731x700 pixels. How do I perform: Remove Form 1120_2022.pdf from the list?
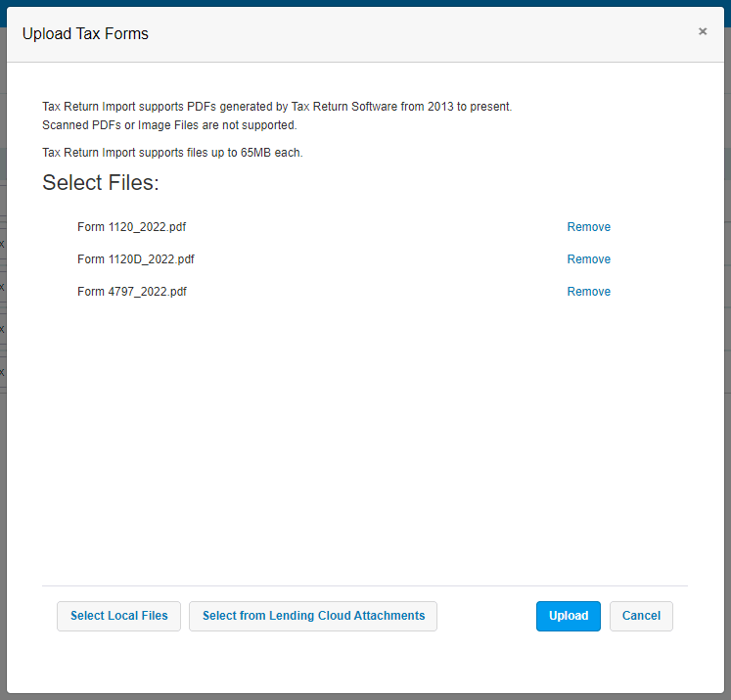tap(588, 227)
